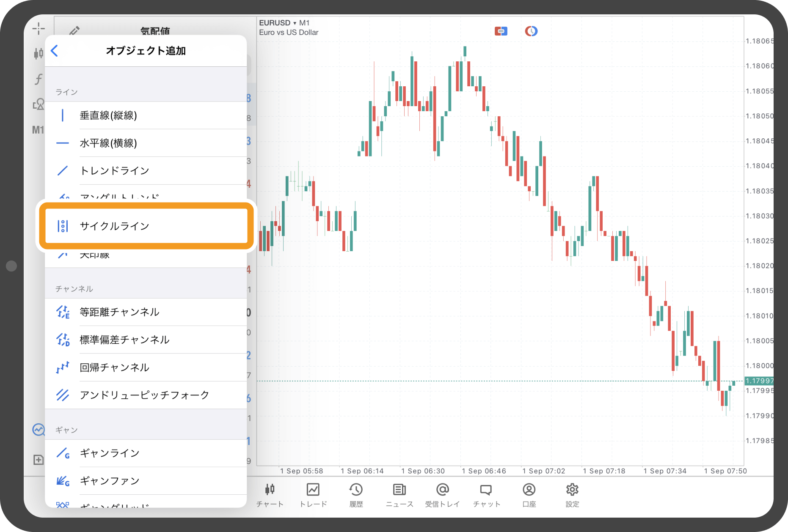Open chart type candlestick icon in the sidebar

tap(39, 53)
